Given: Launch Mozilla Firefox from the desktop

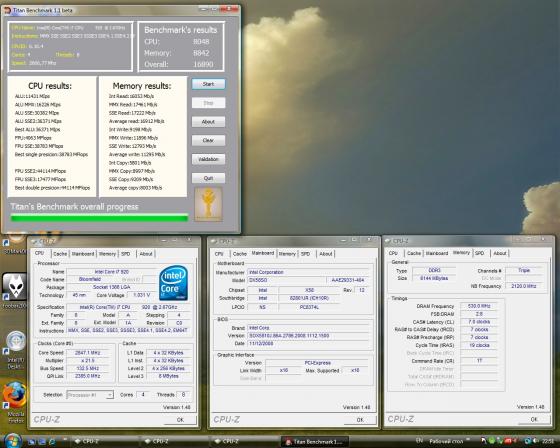Looking at the screenshot, I should pos(15,401).
